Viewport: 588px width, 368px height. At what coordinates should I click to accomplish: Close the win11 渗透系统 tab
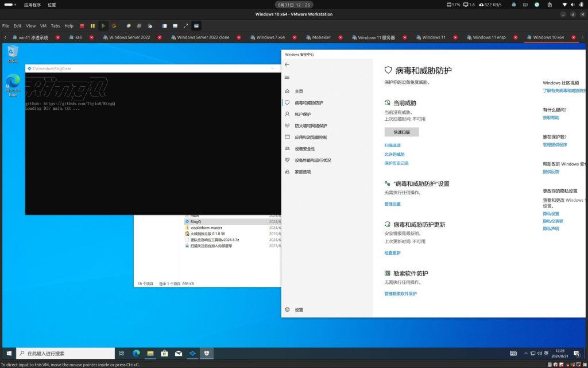point(58,37)
